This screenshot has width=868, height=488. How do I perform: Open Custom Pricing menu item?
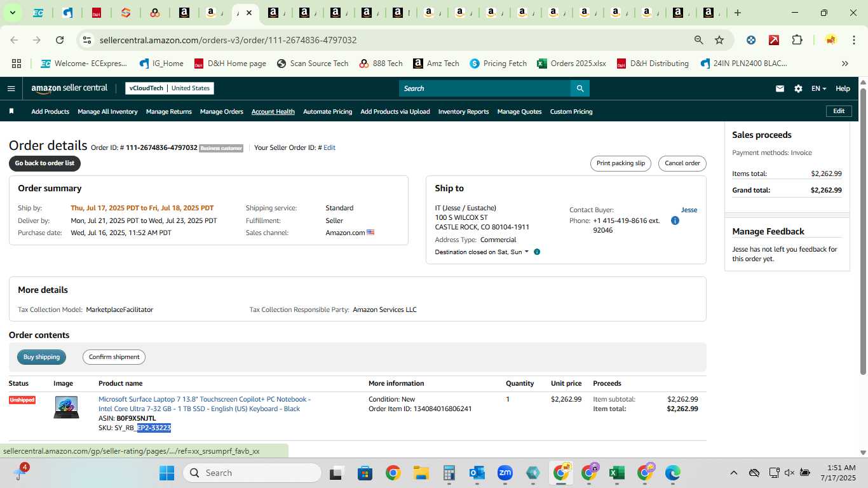coord(571,112)
